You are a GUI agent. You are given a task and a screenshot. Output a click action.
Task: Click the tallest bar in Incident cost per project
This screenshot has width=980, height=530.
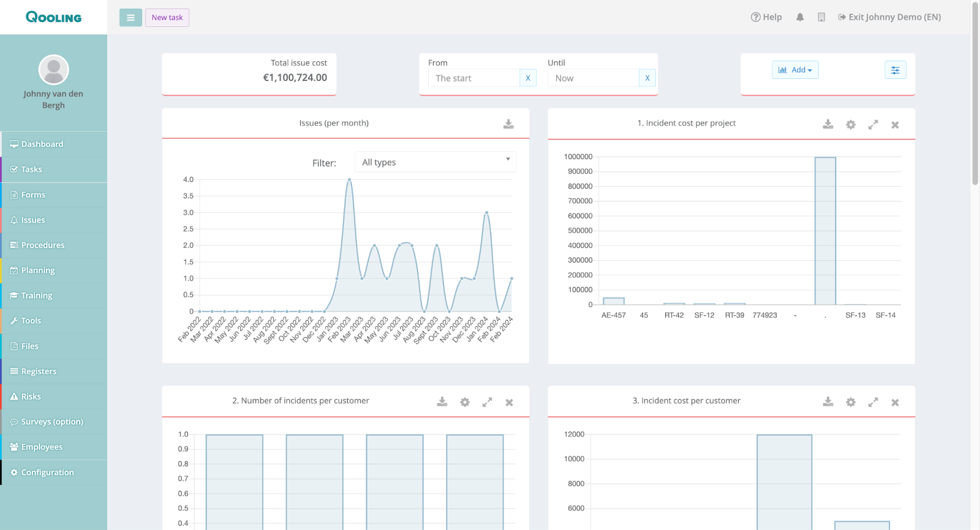pyautogui.click(x=825, y=231)
